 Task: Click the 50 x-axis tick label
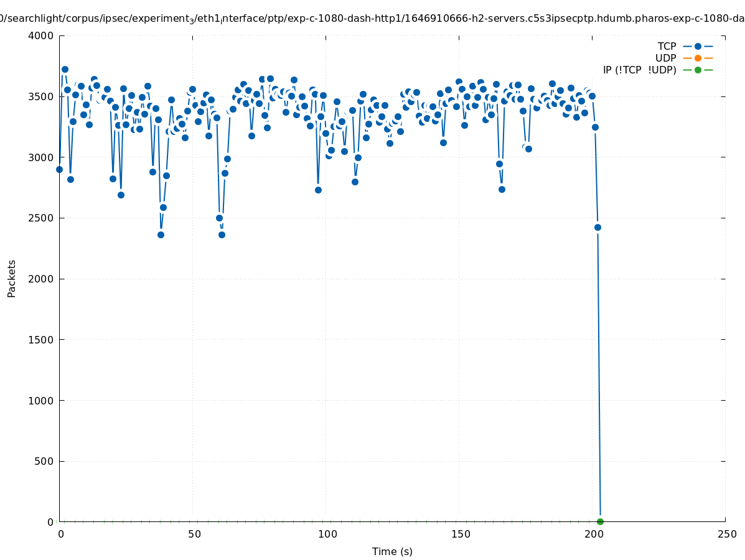pyautogui.click(x=194, y=534)
